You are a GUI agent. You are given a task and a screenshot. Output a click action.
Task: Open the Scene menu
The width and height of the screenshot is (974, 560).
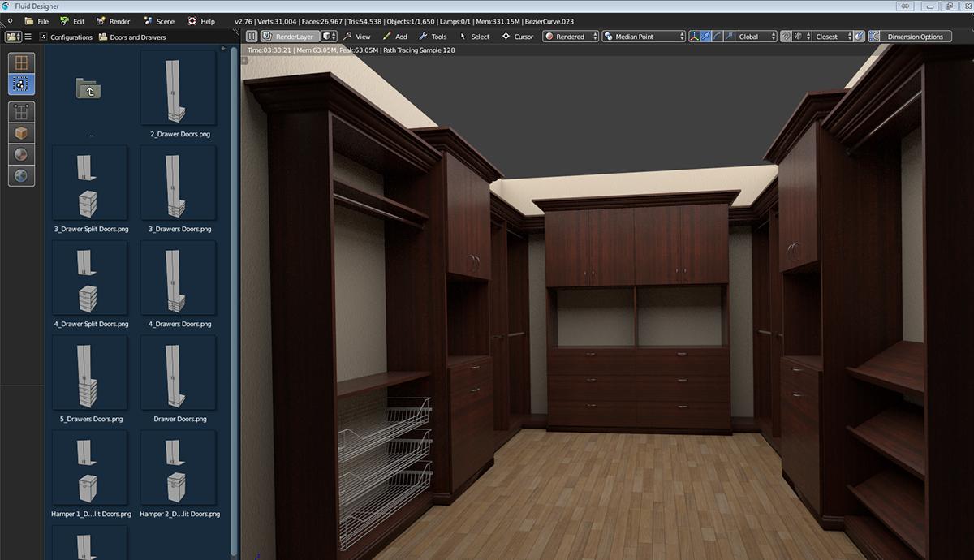coord(158,21)
